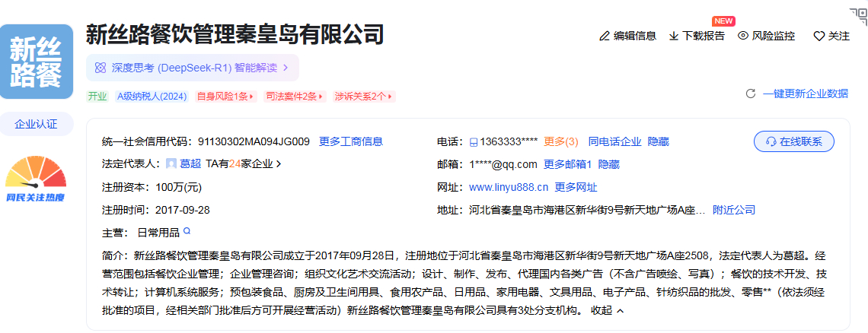Click the avatar icon next to 葛超

coord(171,163)
